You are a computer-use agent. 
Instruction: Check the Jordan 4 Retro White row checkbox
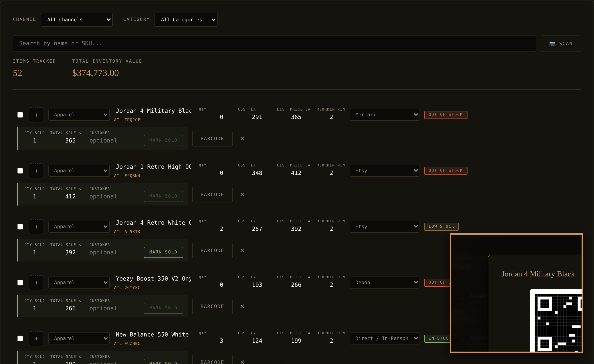pyautogui.click(x=20, y=227)
